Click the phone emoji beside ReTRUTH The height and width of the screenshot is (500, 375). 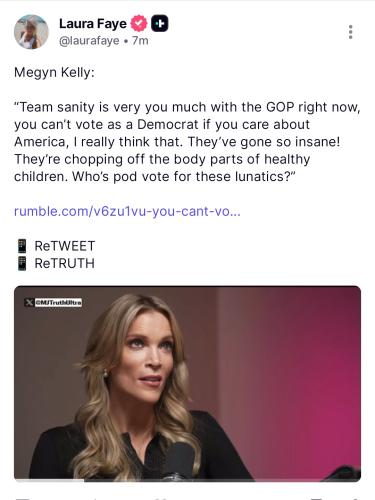coord(22,263)
